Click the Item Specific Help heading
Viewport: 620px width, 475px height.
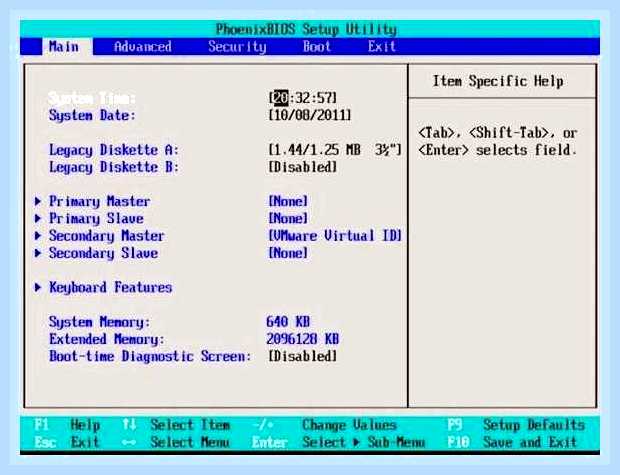point(498,81)
